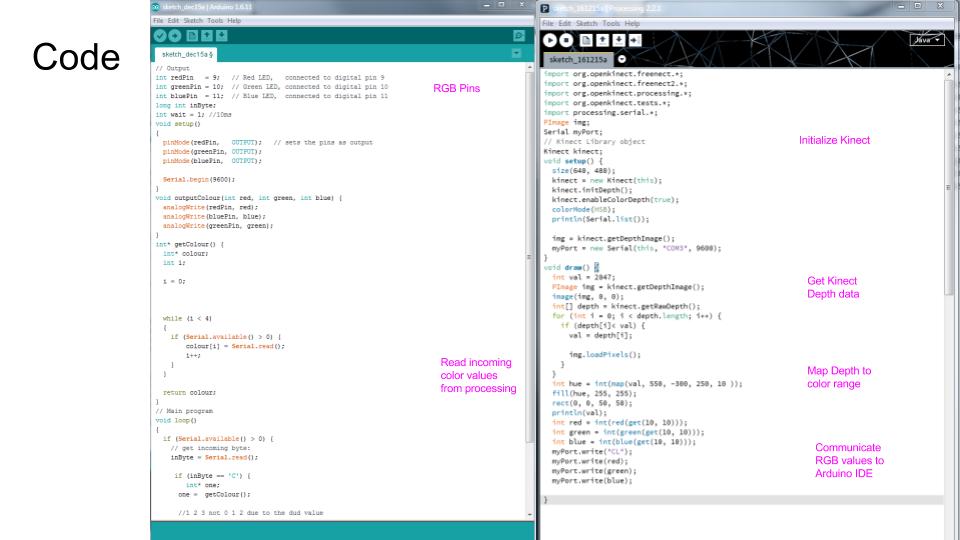Click Export Application icon in Processing
The width and height of the screenshot is (960, 540).
click(634, 40)
